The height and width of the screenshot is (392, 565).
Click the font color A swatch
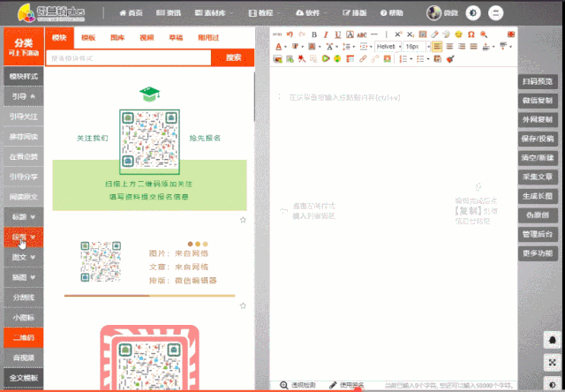click(279, 47)
